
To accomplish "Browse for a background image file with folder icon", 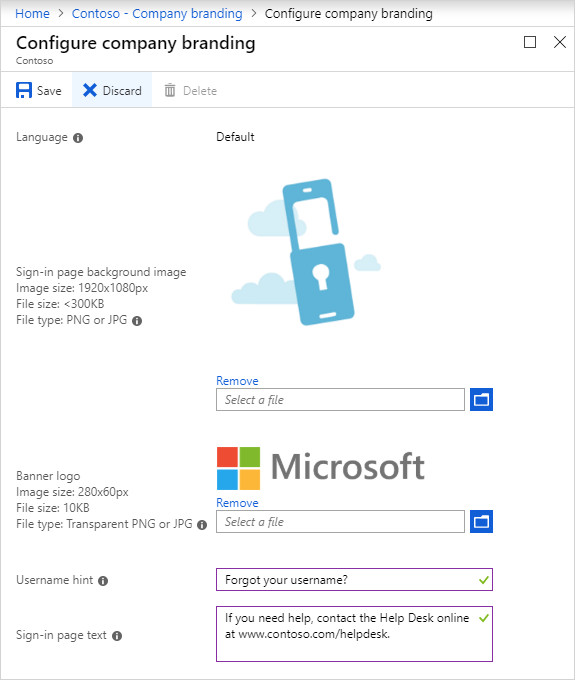I will click(481, 399).
